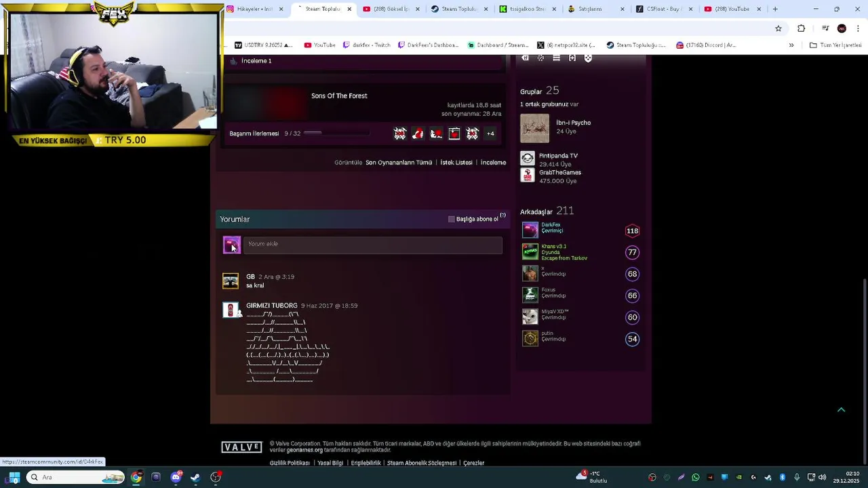The width and height of the screenshot is (868, 488).
Task: Click the İnceleme 1 review entry
Action: pos(256,61)
